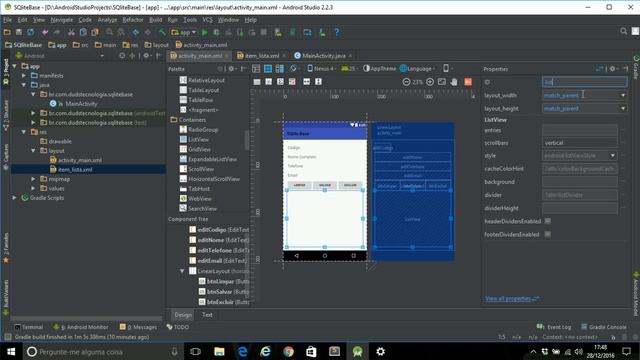Collapse the res folder in project tree

tap(24, 132)
